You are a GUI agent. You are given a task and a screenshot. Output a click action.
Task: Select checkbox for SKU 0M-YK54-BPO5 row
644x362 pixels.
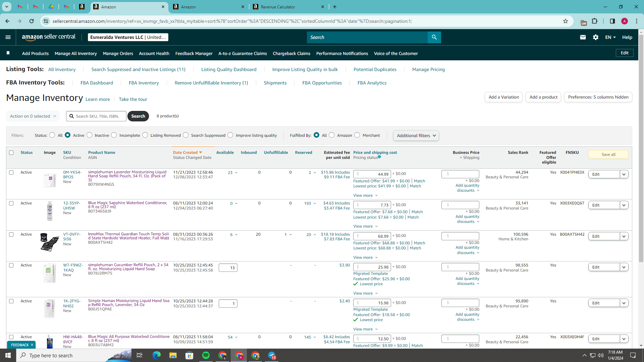pyautogui.click(x=11, y=172)
